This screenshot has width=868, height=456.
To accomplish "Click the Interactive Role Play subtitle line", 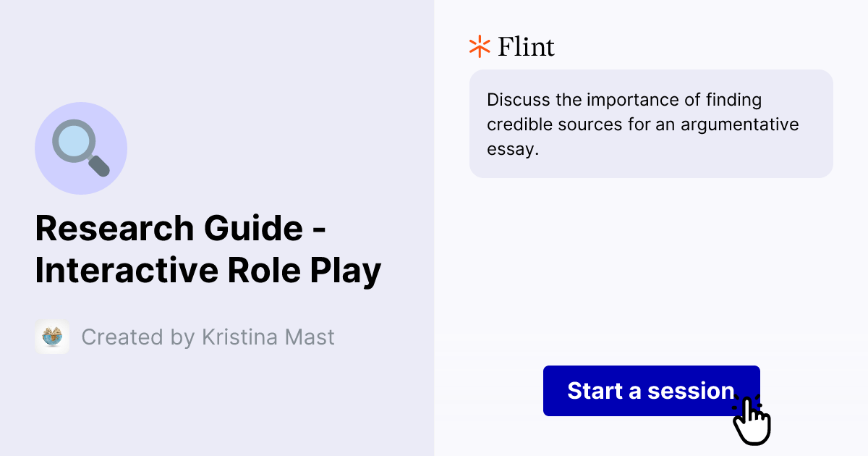I will click(x=206, y=271).
